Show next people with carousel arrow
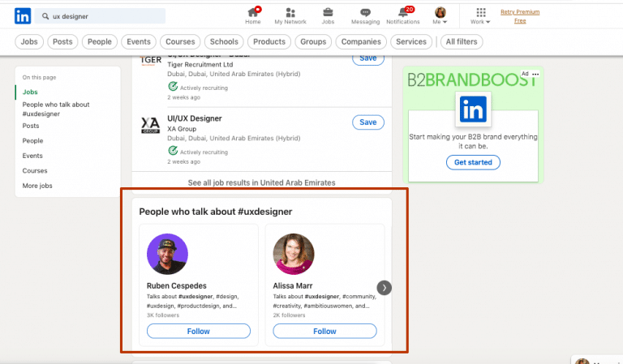The height and width of the screenshot is (364, 623). coord(385,288)
